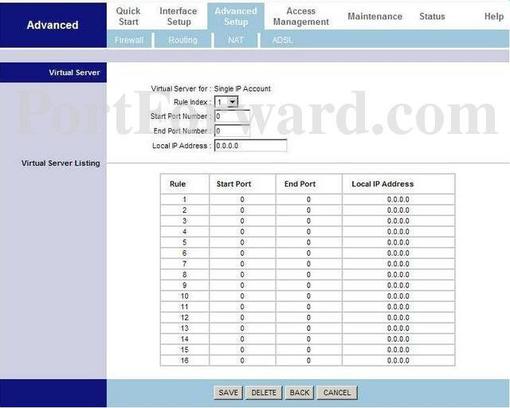Open the Firewall submenu
Viewport: 510px width, 408px height.
pyautogui.click(x=129, y=40)
